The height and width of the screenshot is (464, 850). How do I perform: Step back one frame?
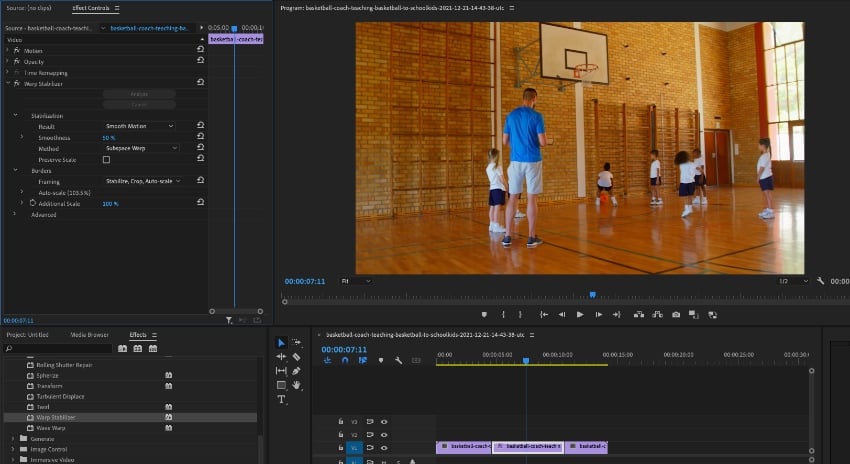click(562, 314)
